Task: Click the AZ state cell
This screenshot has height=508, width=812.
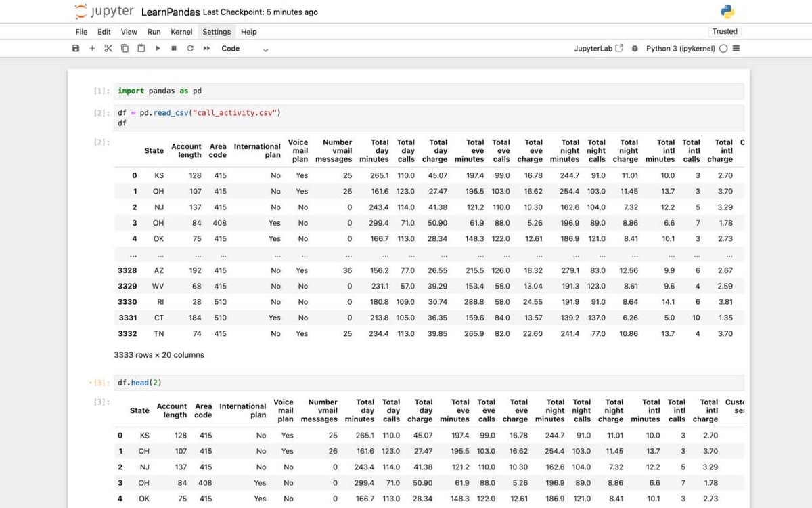Action: pos(159,270)
